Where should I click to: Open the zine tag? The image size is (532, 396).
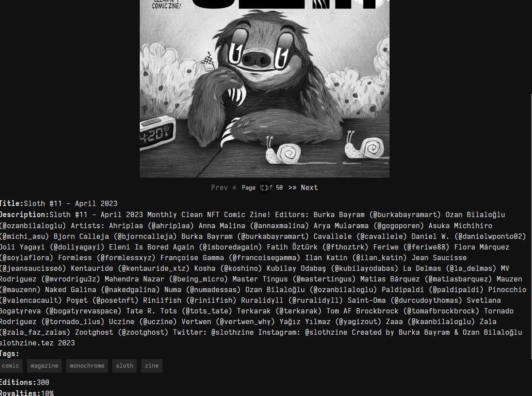tap(151, 365)
